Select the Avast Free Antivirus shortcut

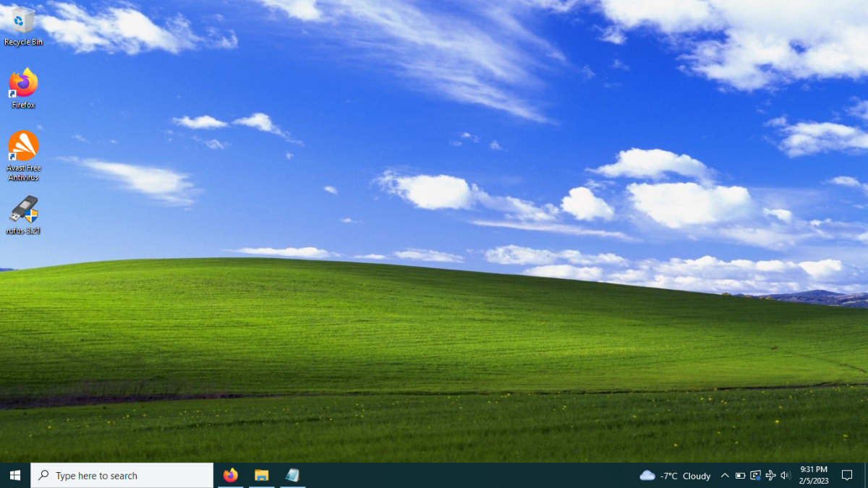(23, 155)
